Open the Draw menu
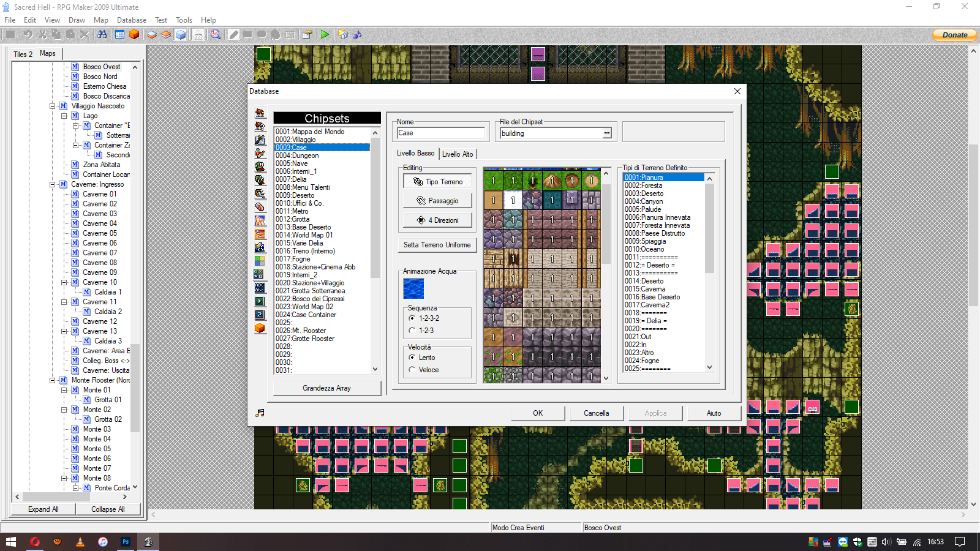Image resolution: width=980 pixels, height=551 pixels. [77, 20]
